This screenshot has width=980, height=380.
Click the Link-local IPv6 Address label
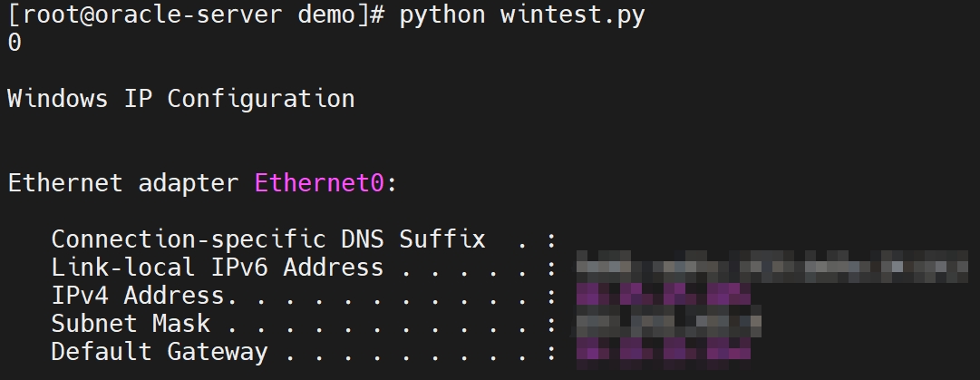(x=217, y=268)
